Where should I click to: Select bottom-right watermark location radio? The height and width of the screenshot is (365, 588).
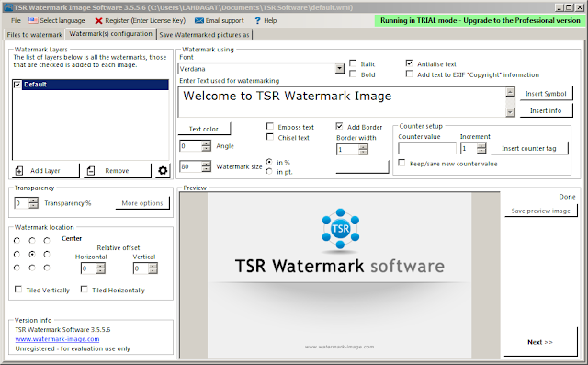[x=47, y=268]
